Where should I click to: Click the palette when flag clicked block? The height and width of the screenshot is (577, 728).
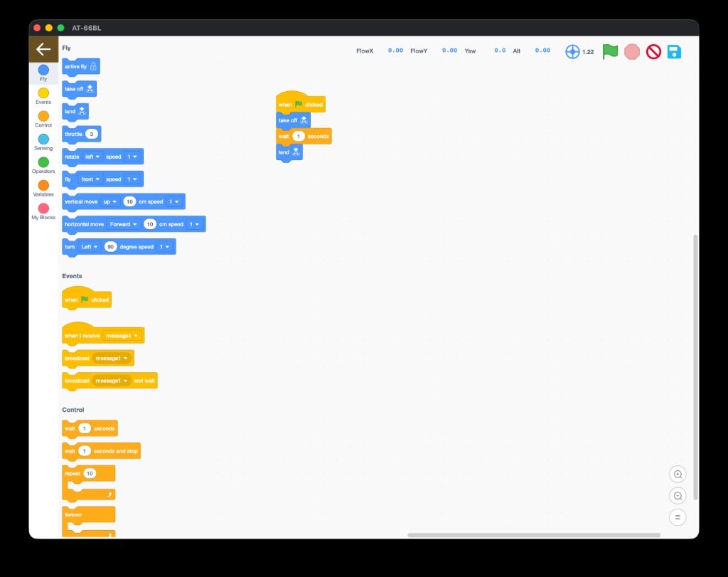(86, 298)
